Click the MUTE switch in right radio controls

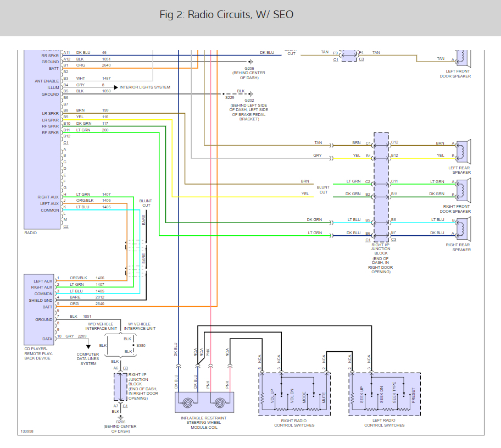point(324,396)
